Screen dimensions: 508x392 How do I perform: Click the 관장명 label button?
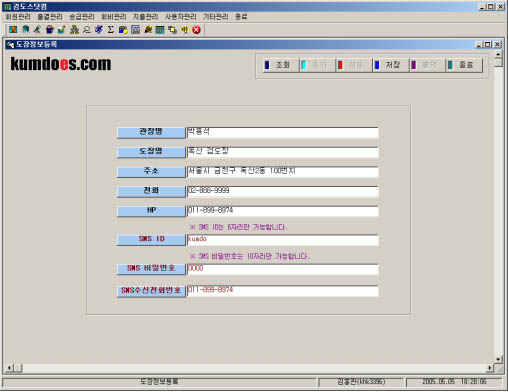pyautogui.click(x=151, y=132)
